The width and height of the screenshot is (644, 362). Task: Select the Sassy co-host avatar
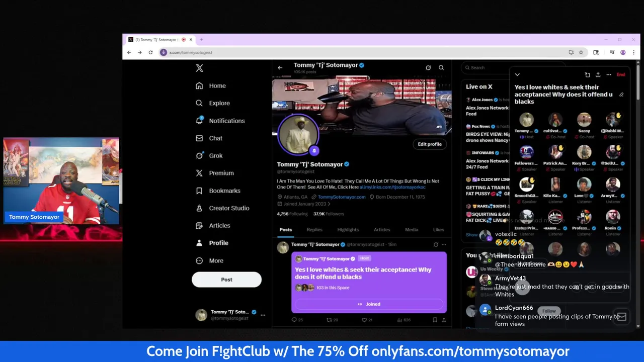[584, 120]
